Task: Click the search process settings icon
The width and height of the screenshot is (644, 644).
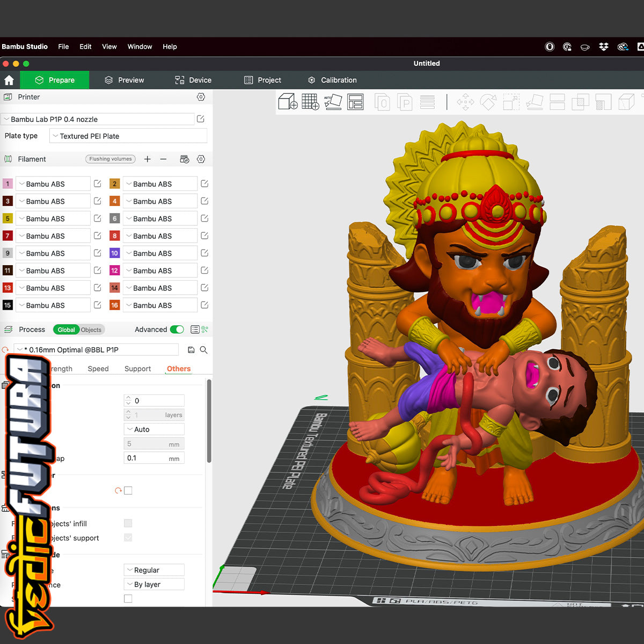Action: click(x=204, y=350)
